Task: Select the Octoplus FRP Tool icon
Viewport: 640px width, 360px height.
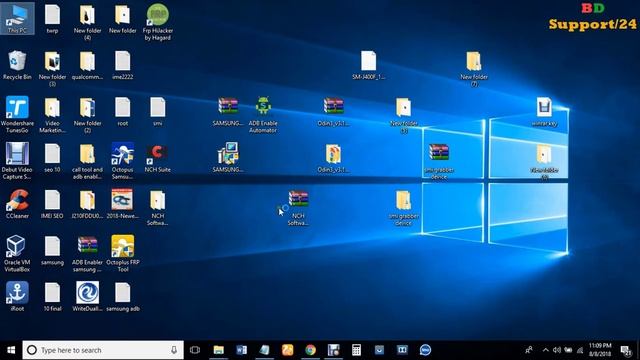Action: coord(122,254)
